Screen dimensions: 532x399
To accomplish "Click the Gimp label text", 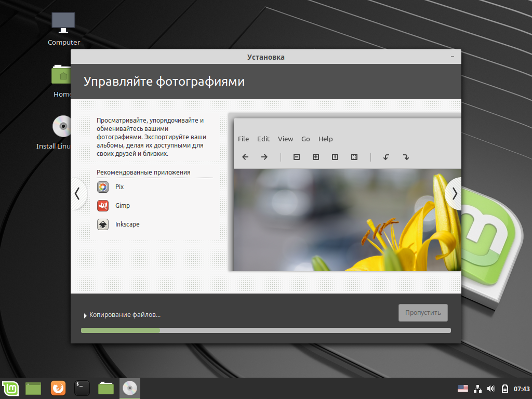I will pyautogui.click(x=123, y=206).
